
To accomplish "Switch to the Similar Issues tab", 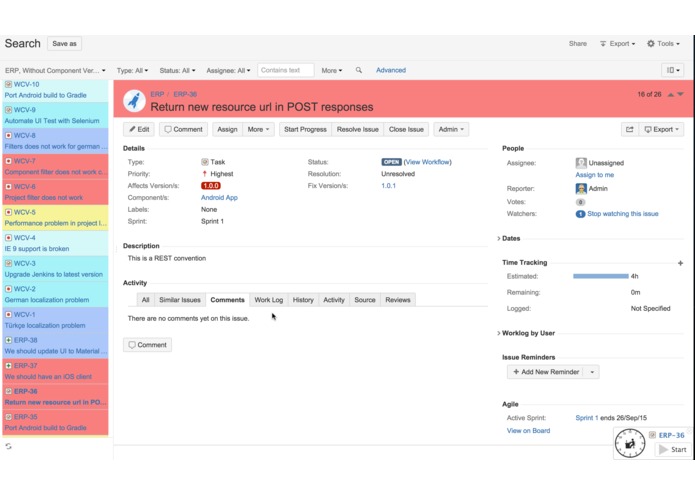I will (x=180, y=300).
